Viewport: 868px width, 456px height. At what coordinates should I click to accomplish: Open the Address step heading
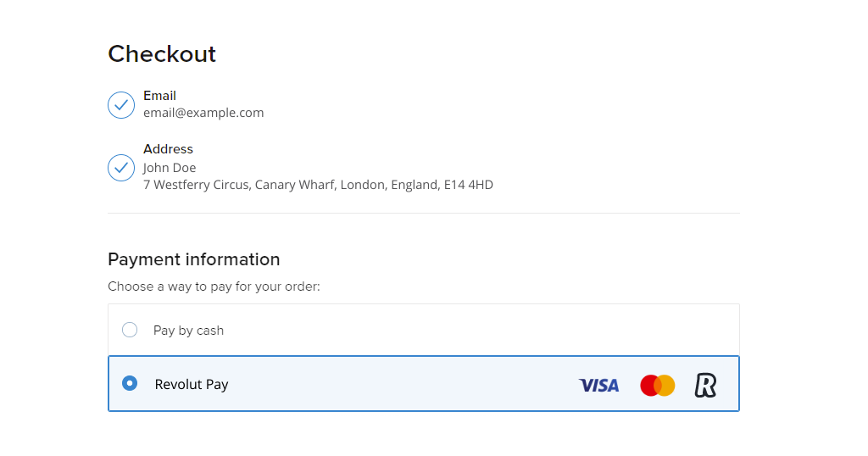[x=169, y=149]
